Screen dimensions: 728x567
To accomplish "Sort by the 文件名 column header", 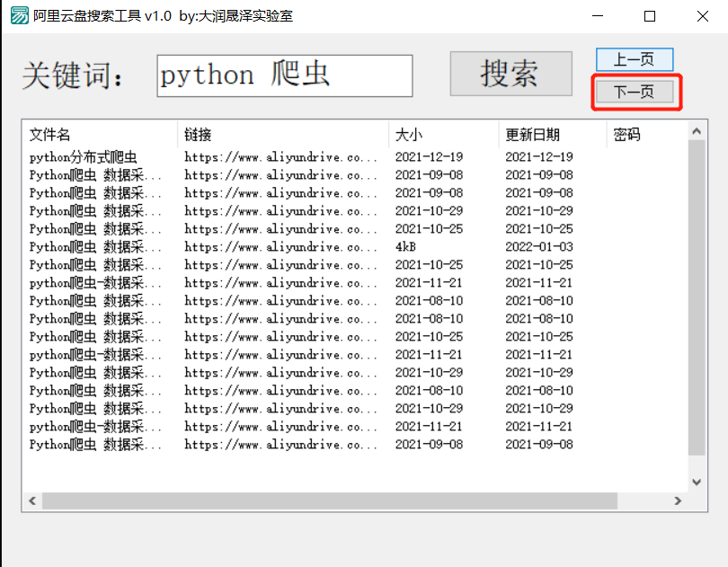I will click(x=100, y=135).
